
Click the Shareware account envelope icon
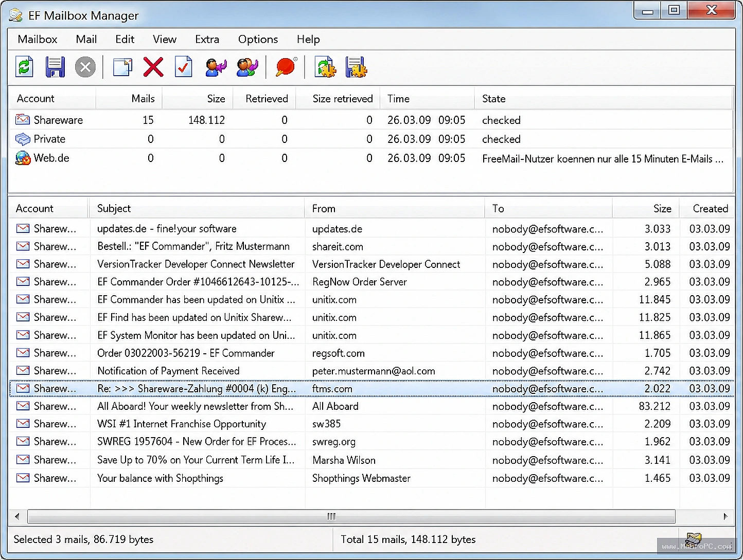(x=23, y=120)
